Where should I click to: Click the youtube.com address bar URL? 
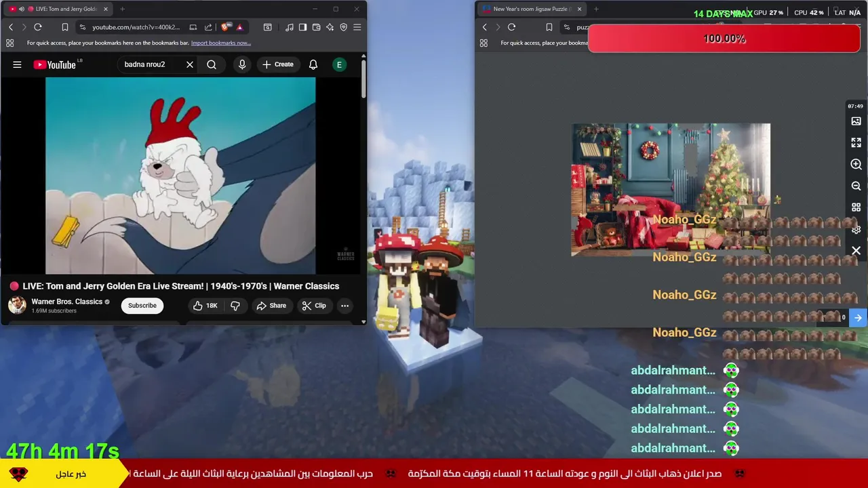136,27
